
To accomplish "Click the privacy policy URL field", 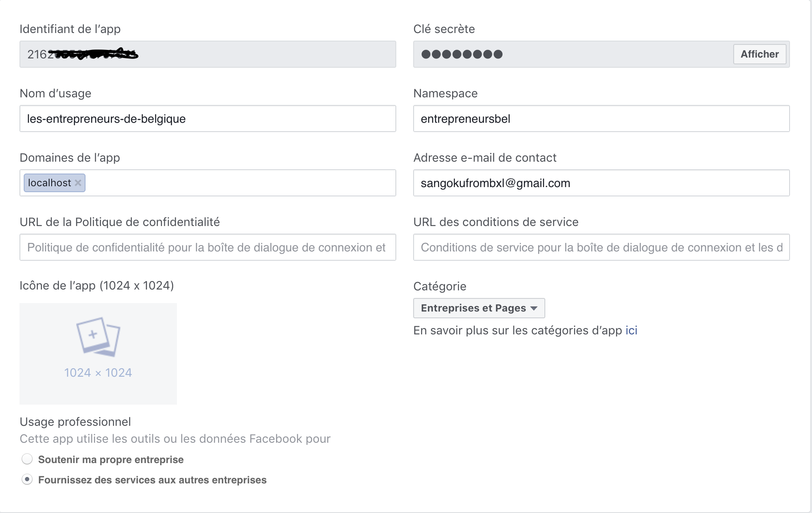I will click(x=208, y=247).
